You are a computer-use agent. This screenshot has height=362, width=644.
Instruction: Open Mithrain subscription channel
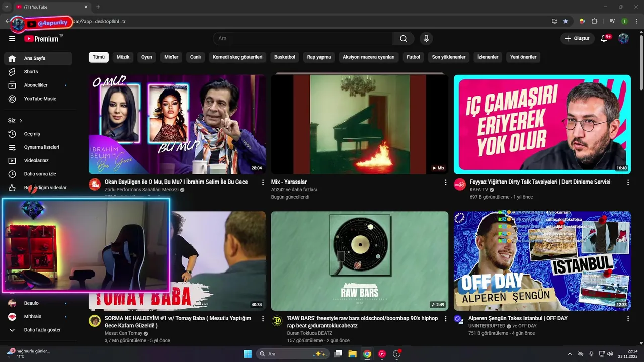38,317
